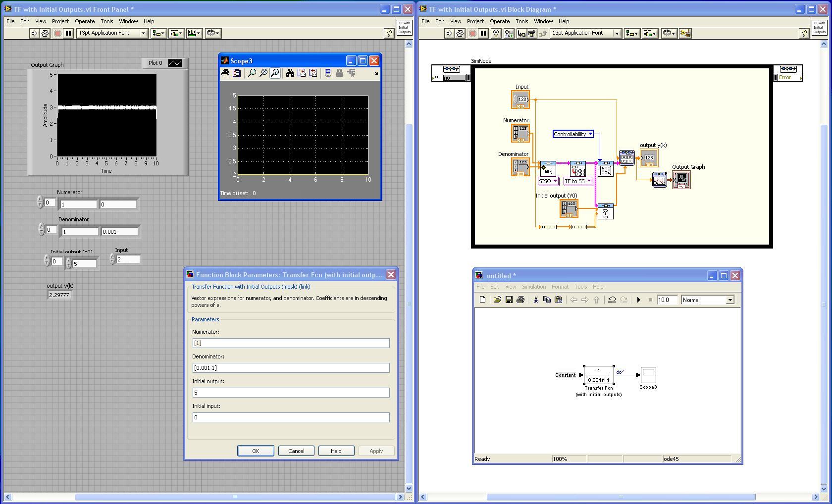
Task: Click Paste icon in Simulink toolbar
Action: click(558, 300)
